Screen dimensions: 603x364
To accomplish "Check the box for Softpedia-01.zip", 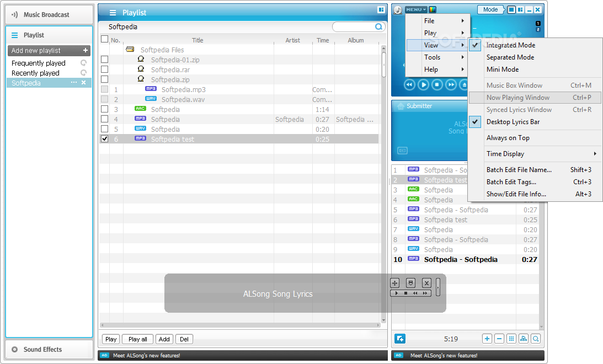I will (105, 59).
